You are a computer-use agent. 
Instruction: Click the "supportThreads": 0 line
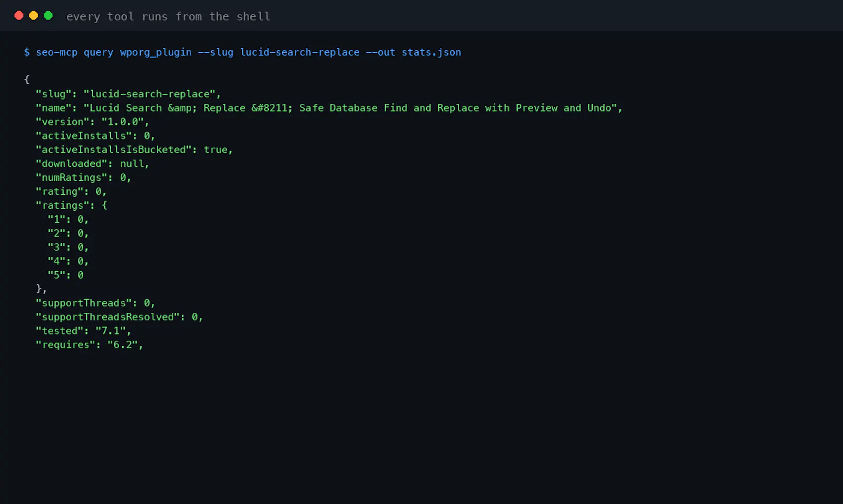[95, 303]
